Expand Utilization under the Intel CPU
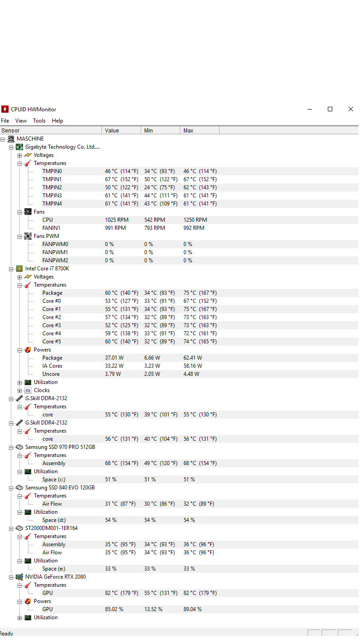Viewport: 363px width, 644px height. coord(20,382)
